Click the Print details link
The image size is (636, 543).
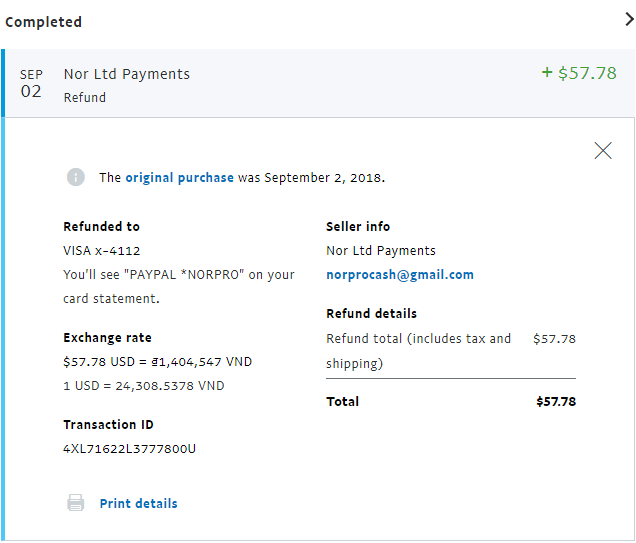pyautogui.click(x=138, y=504)
